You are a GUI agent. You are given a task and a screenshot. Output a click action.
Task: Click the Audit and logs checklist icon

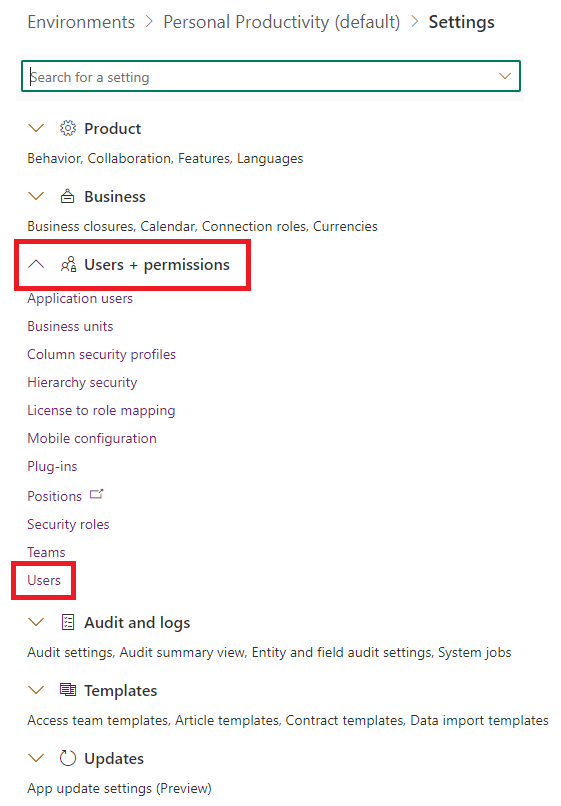point(68,622)
